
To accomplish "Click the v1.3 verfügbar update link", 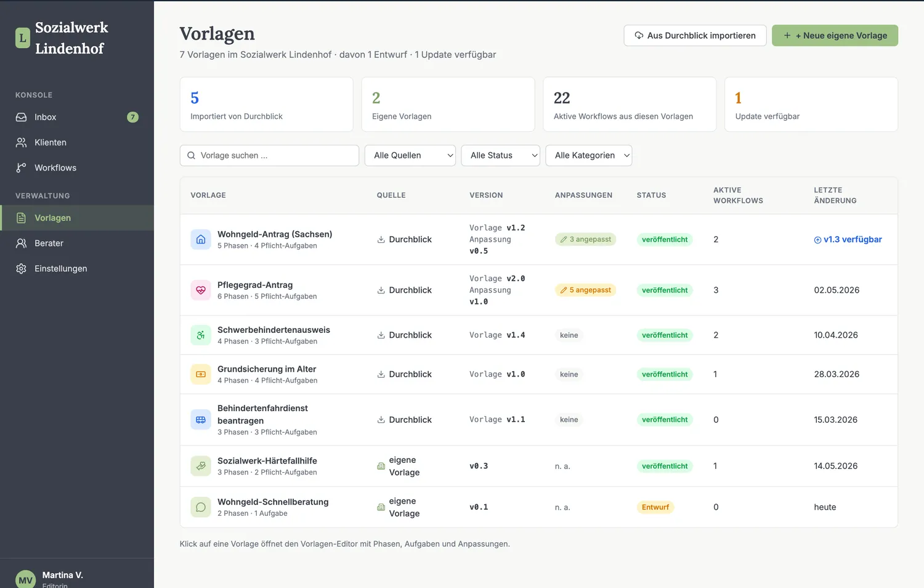I will pyautogui.click(x=848, y=239).
